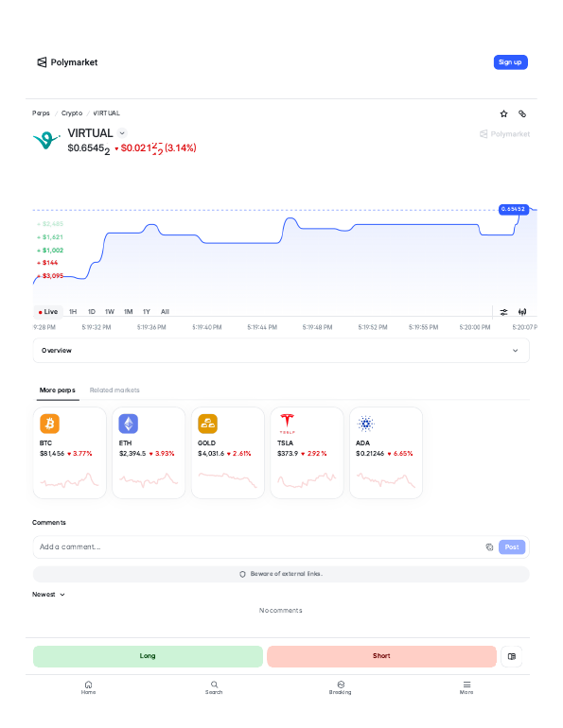The width and height of the screenshot is (563, 728).
Task: Click the 0.65452 price marker on chart
Action: 513,209
